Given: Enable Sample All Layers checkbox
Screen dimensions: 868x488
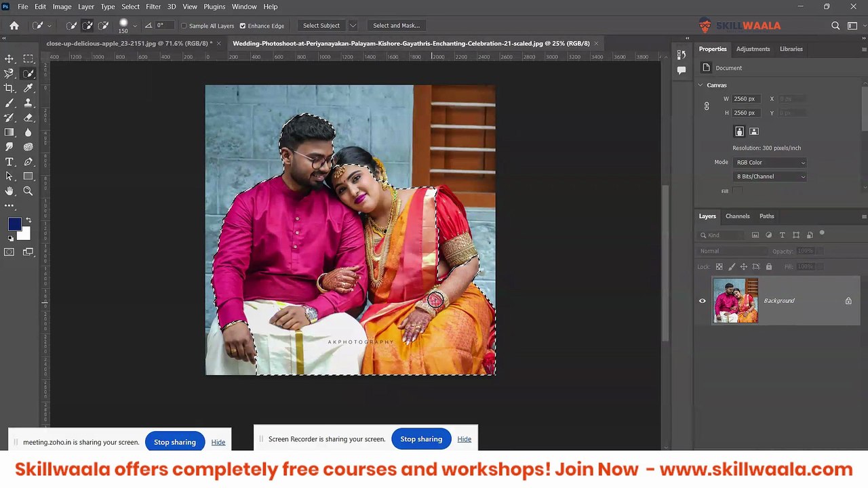Looking at the screenshot, I should coord(184,26).
